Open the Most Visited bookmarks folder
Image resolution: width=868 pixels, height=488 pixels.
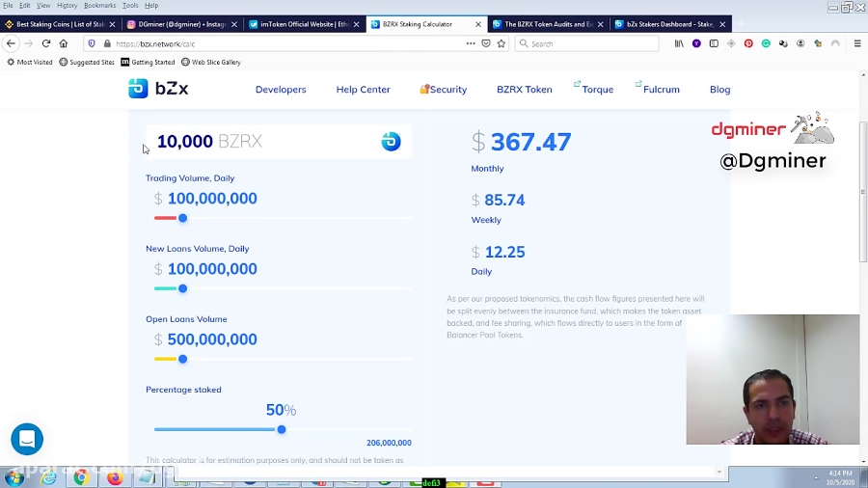(29, 62)
